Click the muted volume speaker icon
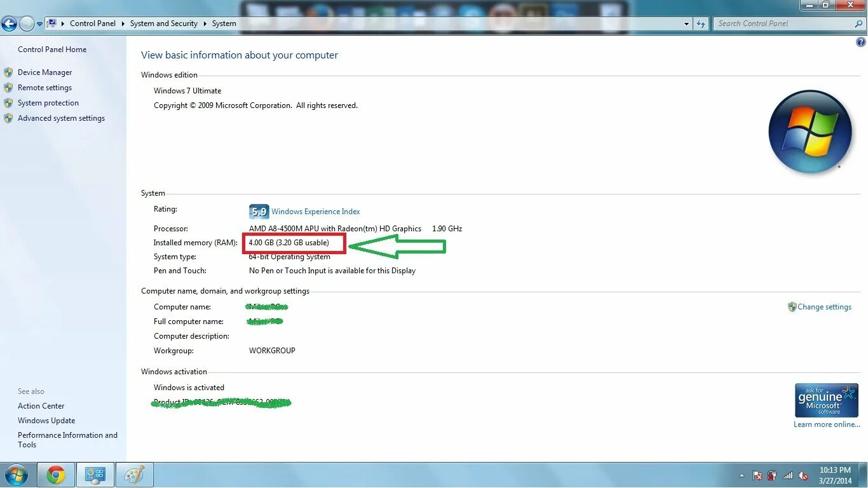The width and height of the screenshot is (868, 488). (803, 475)
